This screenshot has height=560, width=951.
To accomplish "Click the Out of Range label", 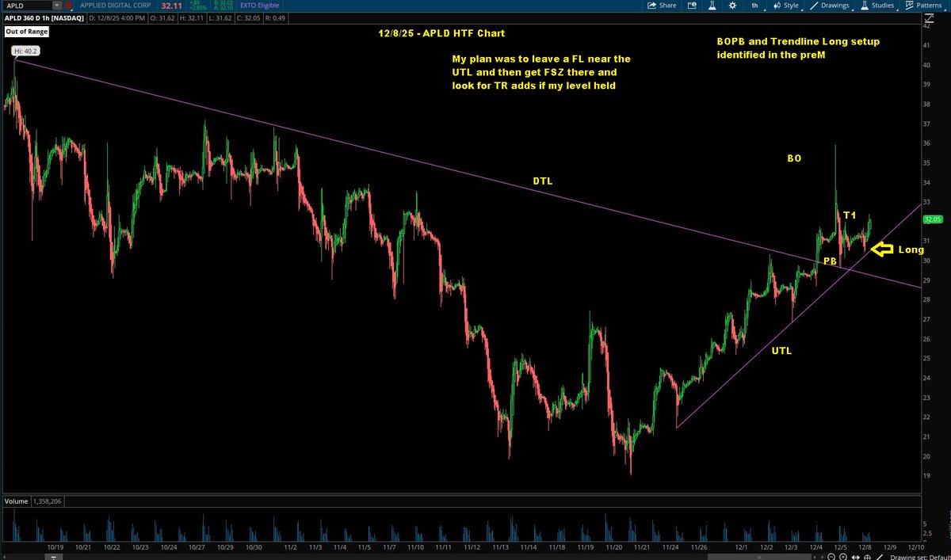I will (26, 32).
